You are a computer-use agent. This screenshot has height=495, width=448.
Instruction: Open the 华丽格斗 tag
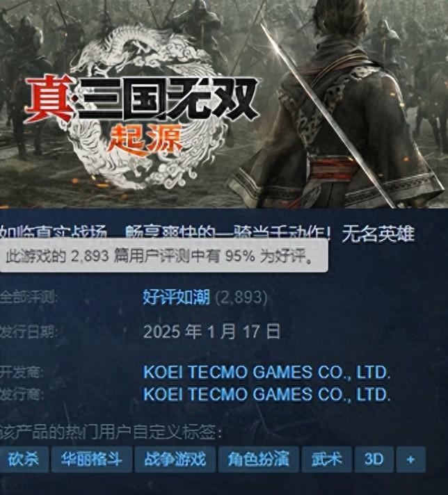click(92, 460)
